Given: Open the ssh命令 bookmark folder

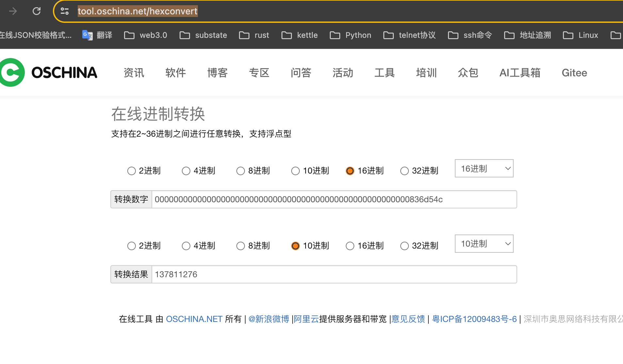Looking at the screenshot, I should [470, 35].
